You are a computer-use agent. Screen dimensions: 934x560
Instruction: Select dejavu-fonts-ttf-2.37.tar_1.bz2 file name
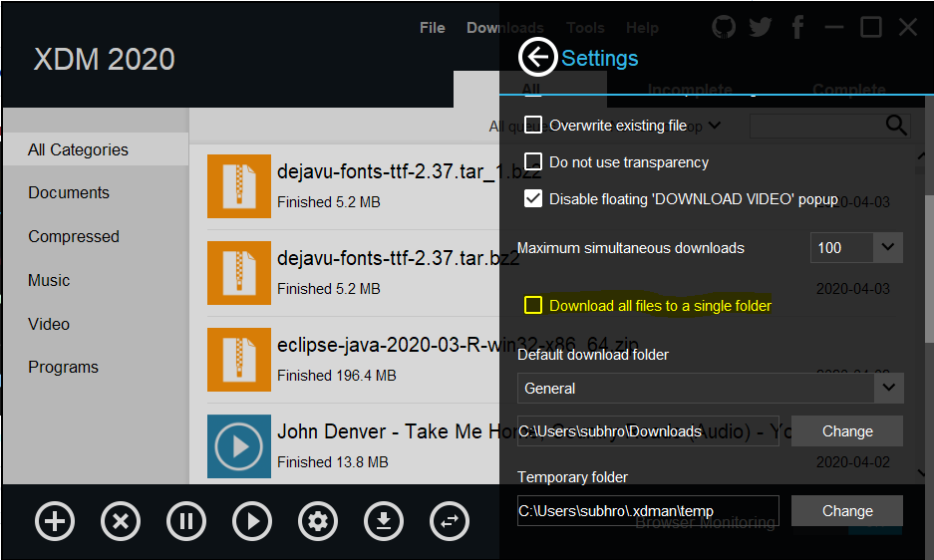(x=410, y=171)
